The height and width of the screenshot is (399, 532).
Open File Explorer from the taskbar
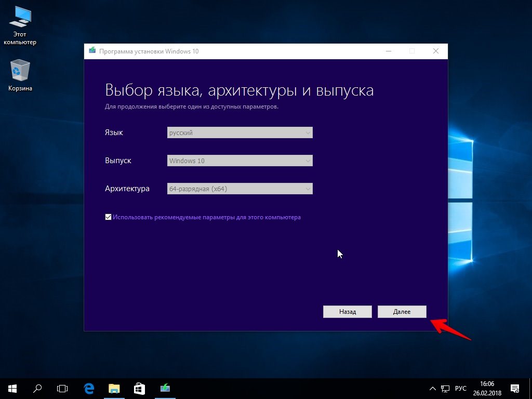114,389
